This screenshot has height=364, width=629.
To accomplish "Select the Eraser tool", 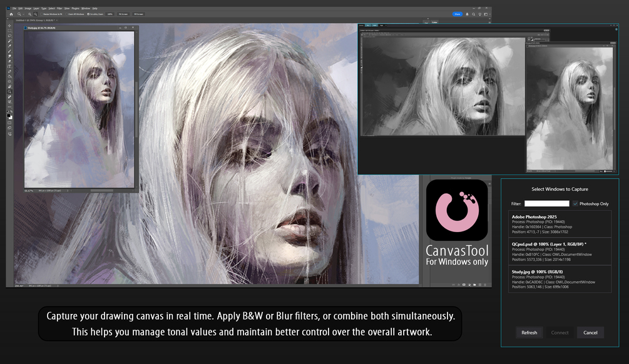I will (x=9, y=61).
